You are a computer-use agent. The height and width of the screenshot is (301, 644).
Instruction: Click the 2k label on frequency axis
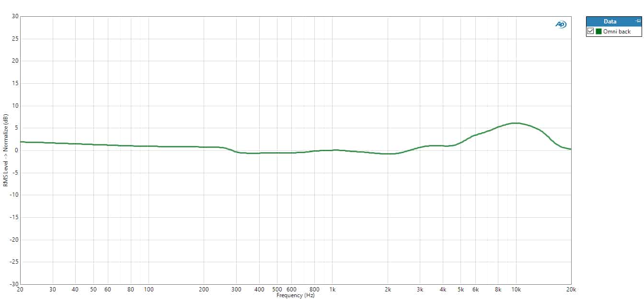(x=388, y=290)
